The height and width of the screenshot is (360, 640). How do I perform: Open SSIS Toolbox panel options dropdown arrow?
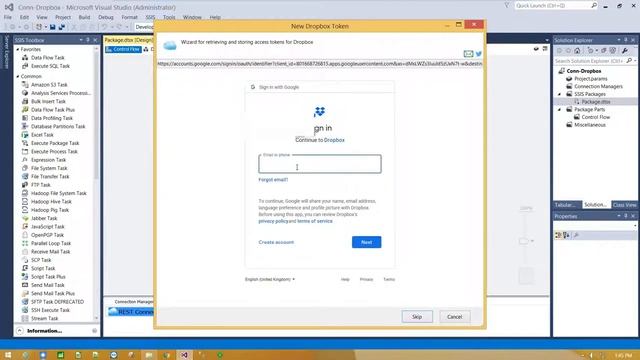pos(81,40)
